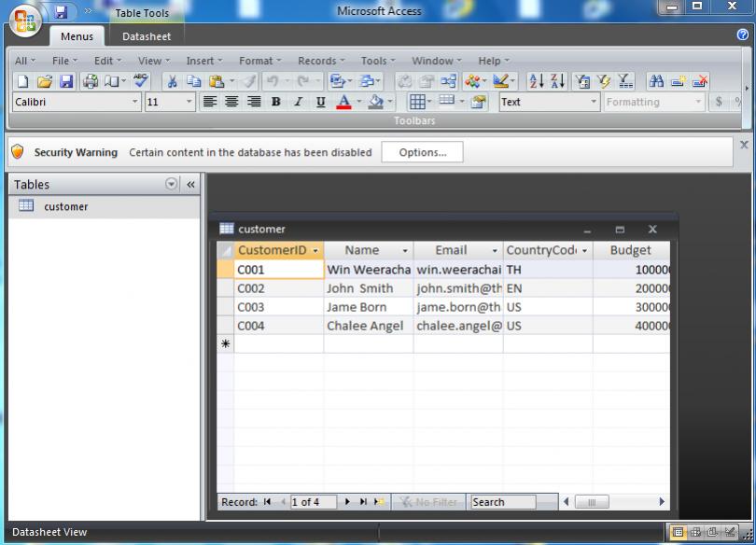This screenshot has height=545, width=756.
Task: Expand the Name column filter arrow
Action: pyautogui.click(x=405, y=251)
